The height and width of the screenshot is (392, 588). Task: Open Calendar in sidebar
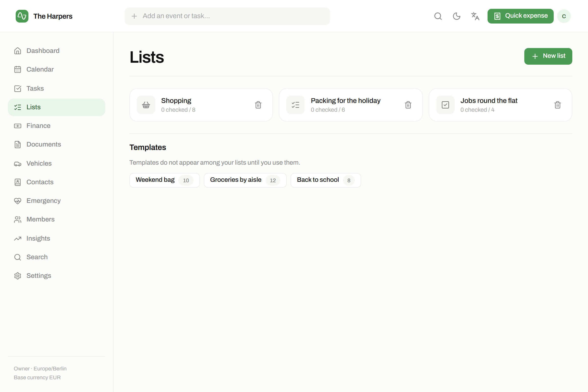pyautogui.click(x=57, y=70)
